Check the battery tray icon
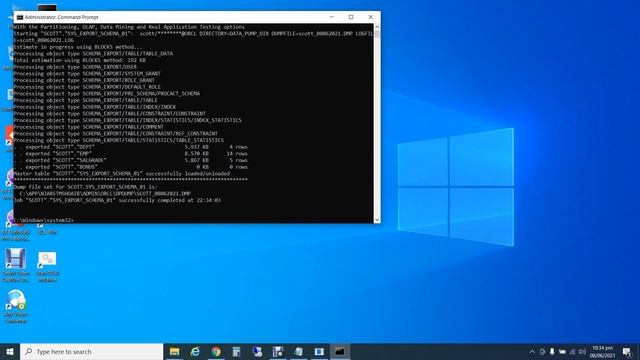The width and height of the screenshot is (640, 360). tap(562, 351)
